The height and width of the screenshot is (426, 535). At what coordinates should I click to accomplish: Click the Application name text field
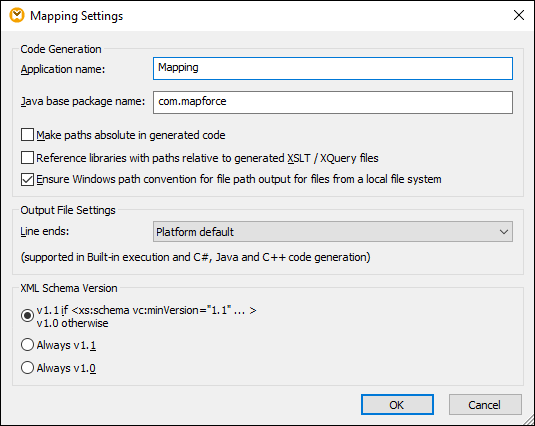pos(333,69)
